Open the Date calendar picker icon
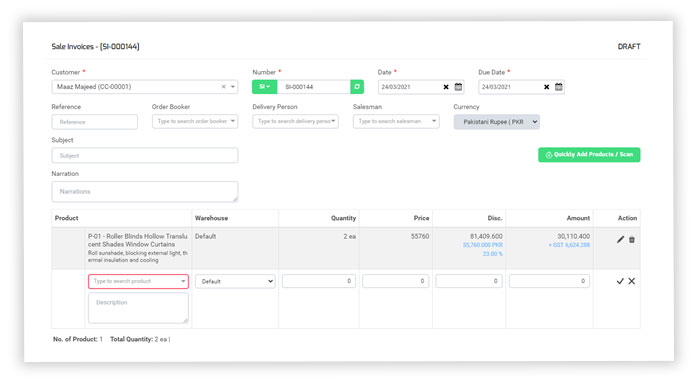The image size is (699, 385). pos(458,87)
